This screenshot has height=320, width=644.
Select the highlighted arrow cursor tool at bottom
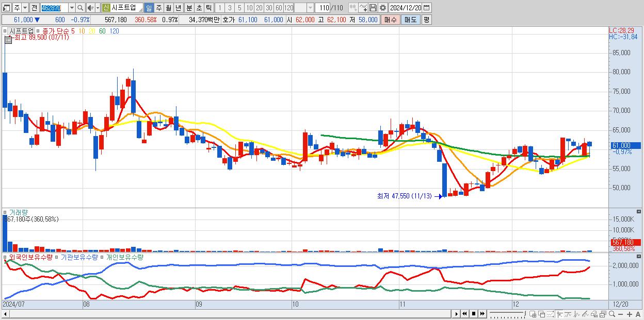tap(559, 314)
